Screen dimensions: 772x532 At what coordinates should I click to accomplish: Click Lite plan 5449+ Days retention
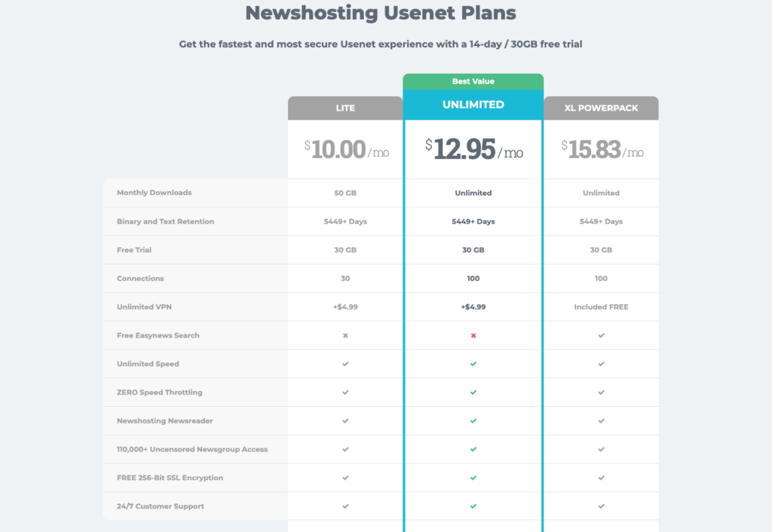[345, 222]
